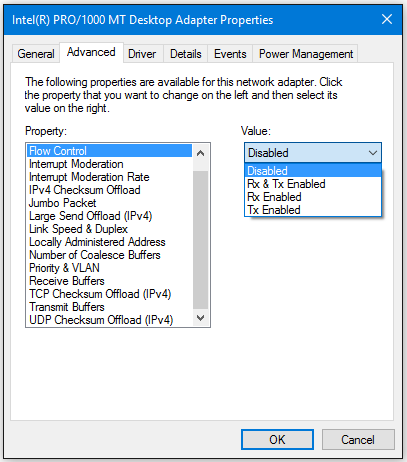This screenshot has width=407, height=462.
Task: Open the Driver tab
Action: point(142,54)
